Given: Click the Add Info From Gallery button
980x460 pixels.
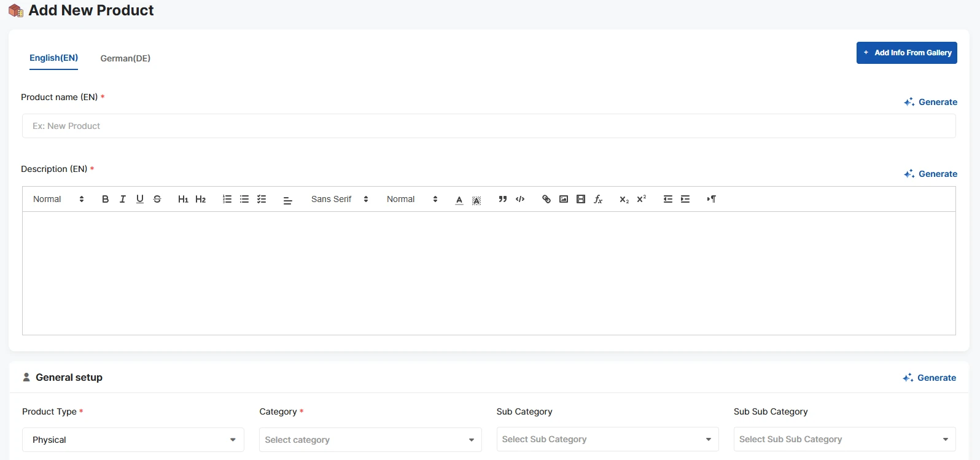Looking at the screenshot, I should (906, 53).
